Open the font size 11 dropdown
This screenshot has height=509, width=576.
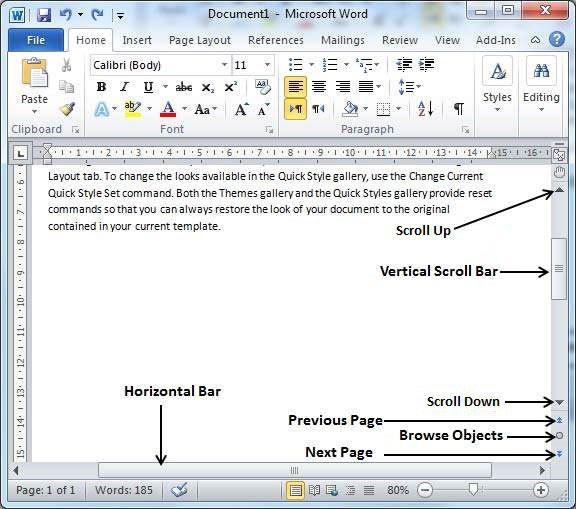point(267,65)
